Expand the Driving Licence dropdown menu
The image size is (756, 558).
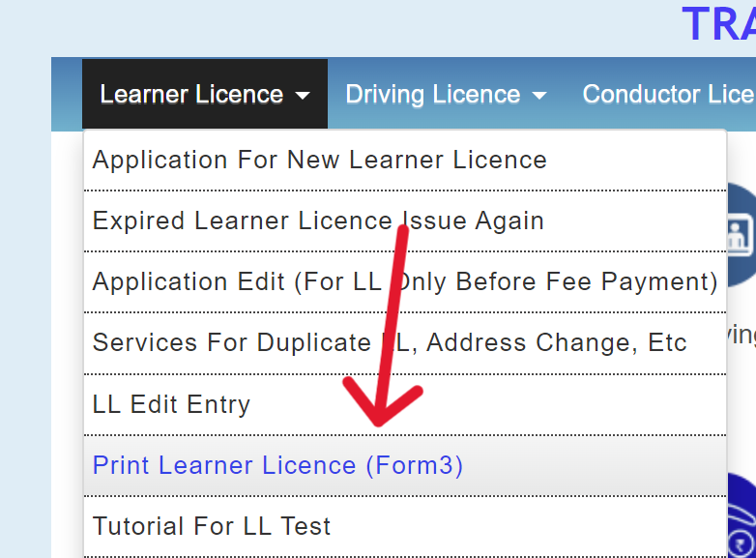[446, 94]
